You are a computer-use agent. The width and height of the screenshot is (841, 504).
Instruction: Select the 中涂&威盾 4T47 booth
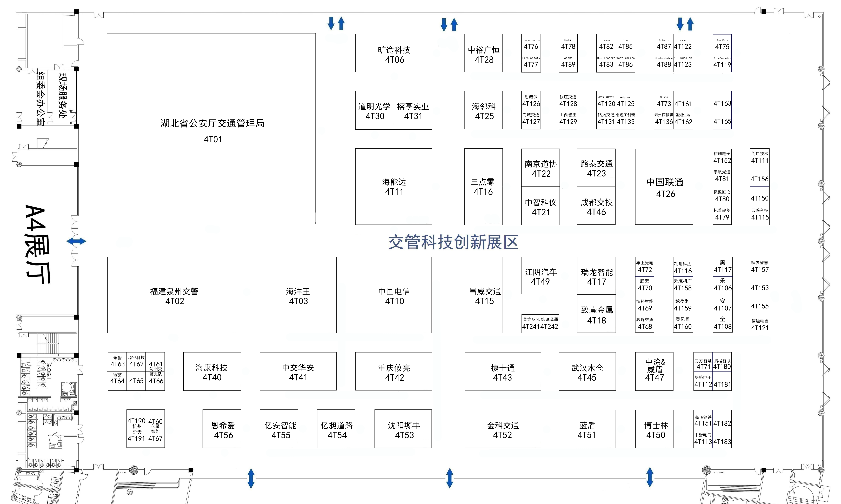point(654,371)
